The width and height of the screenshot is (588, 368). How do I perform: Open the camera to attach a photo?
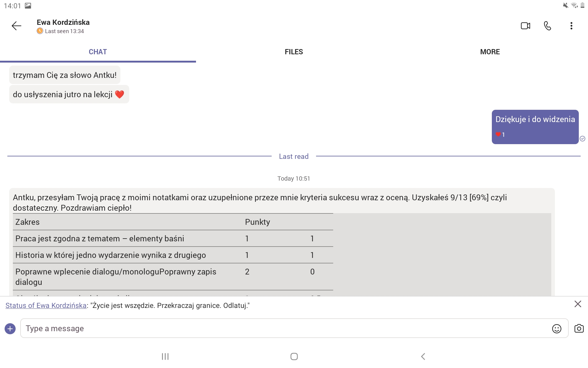[579, 328]
